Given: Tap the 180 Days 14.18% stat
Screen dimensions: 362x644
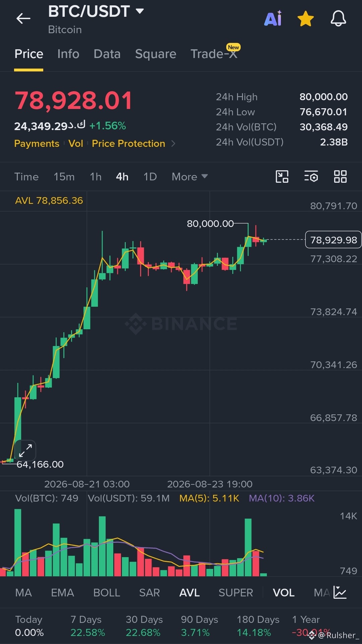Looking at the screenshot, I should (x=258, y=626).
